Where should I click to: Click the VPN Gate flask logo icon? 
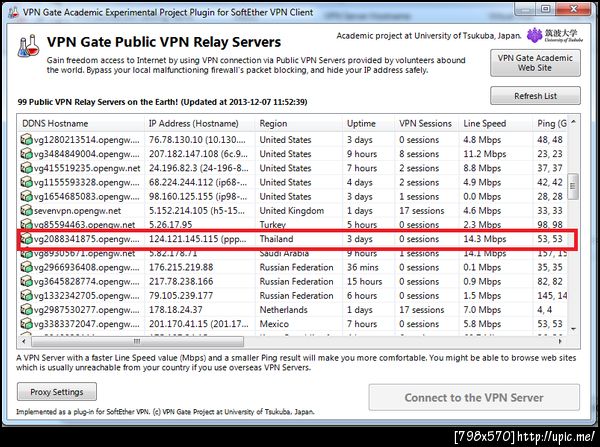click(x=29, y=46)
